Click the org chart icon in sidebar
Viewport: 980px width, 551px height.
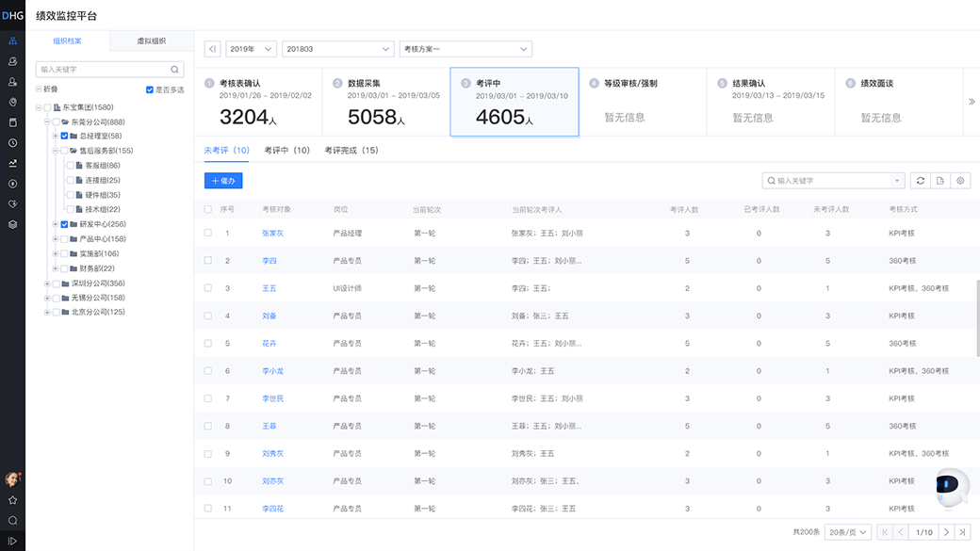[x=12, y=41]
